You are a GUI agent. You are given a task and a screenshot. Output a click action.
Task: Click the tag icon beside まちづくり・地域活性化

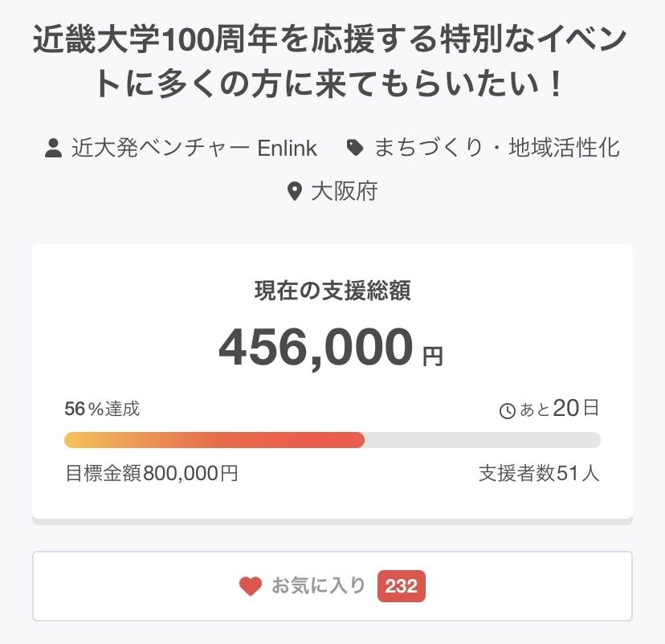pyautogui.click(x=354, y=149)
